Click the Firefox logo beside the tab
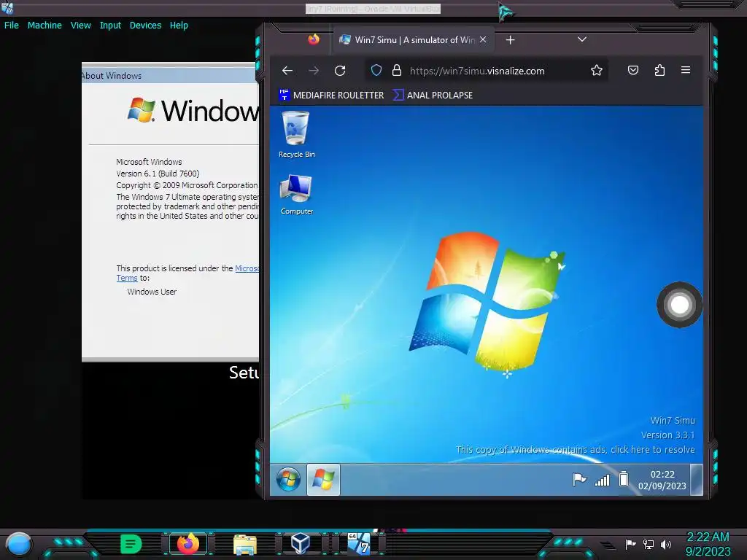The image size is (747, 560). click(314, 39)
